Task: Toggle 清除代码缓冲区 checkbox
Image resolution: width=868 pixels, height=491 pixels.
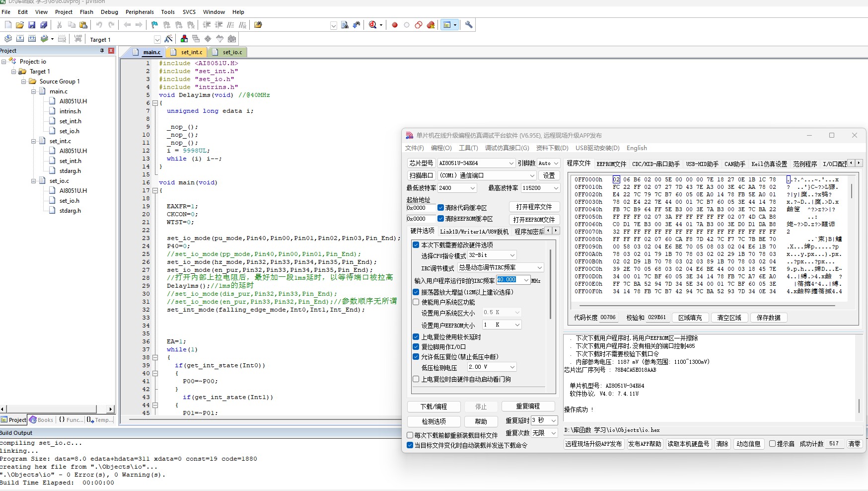Action: point(440,208)
